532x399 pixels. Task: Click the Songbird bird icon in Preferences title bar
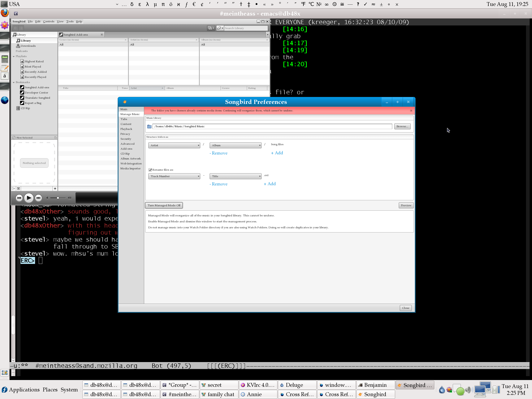tap(125, 102)
